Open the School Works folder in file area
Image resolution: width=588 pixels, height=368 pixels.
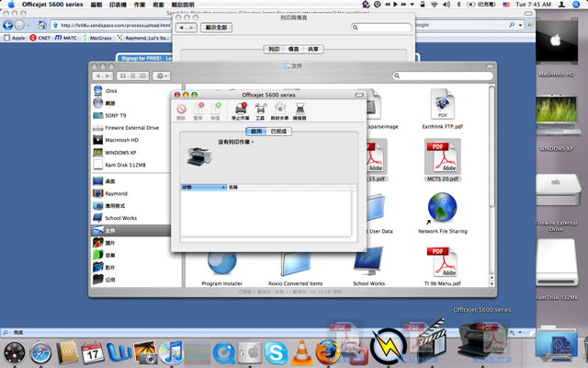tap(368, 266)
